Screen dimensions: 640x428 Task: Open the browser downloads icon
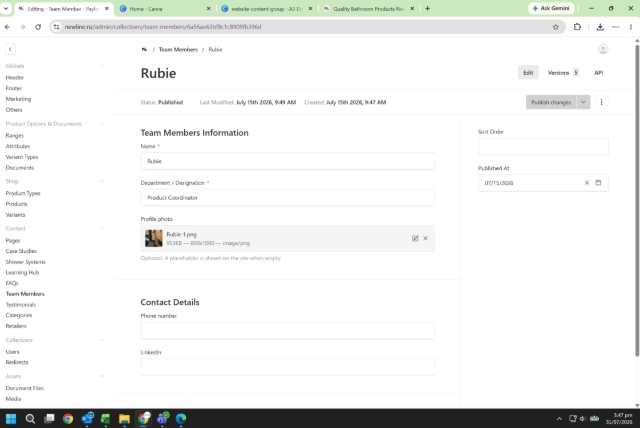(600, 27)
